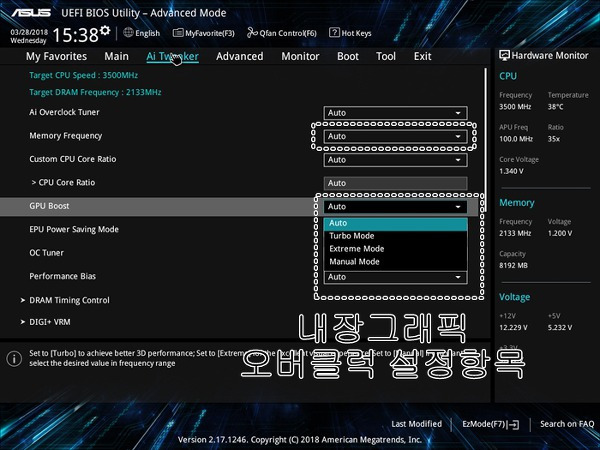Switch to EzMode(F7)
Image resolution: width=600 pixels, height=450 pixels.
(x=491, y=424)
